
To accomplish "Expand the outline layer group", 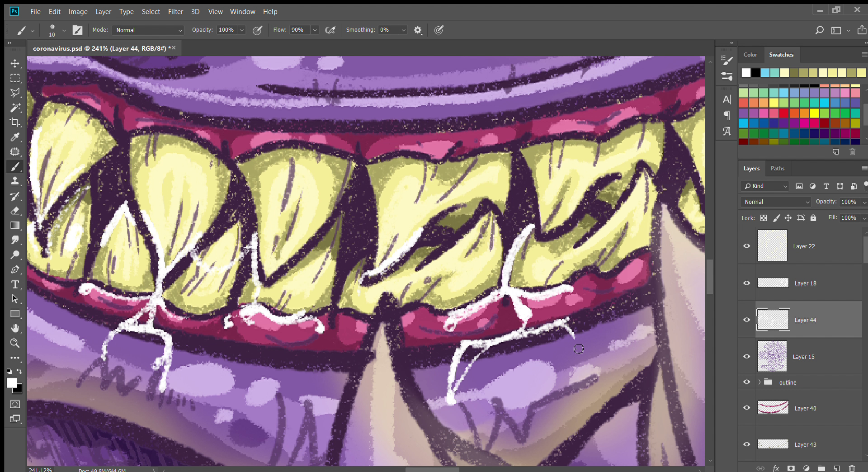I will coord(759,382).
